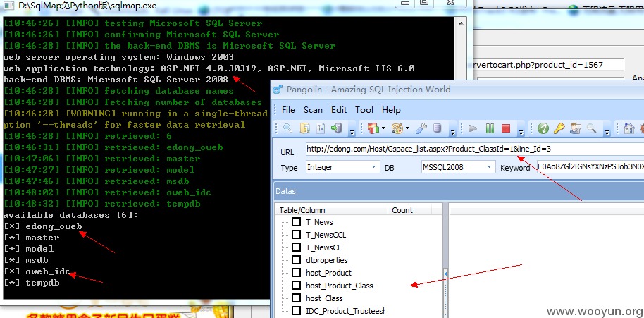Image resolution: width=644 pixels, height=318 pixels.
Task: Open the Edit menu in Pangolin
Action: click(339, 110)
